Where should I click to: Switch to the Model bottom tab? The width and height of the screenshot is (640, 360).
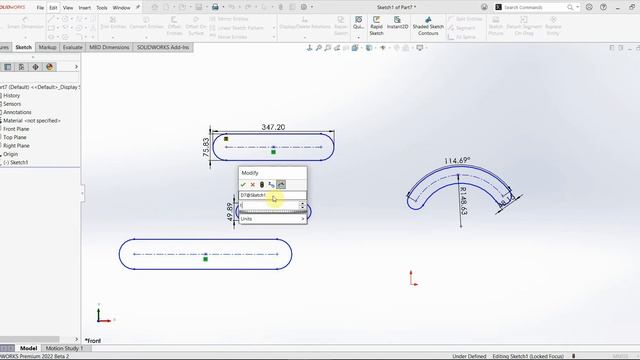pyautogui.click(x=29, y=348)
